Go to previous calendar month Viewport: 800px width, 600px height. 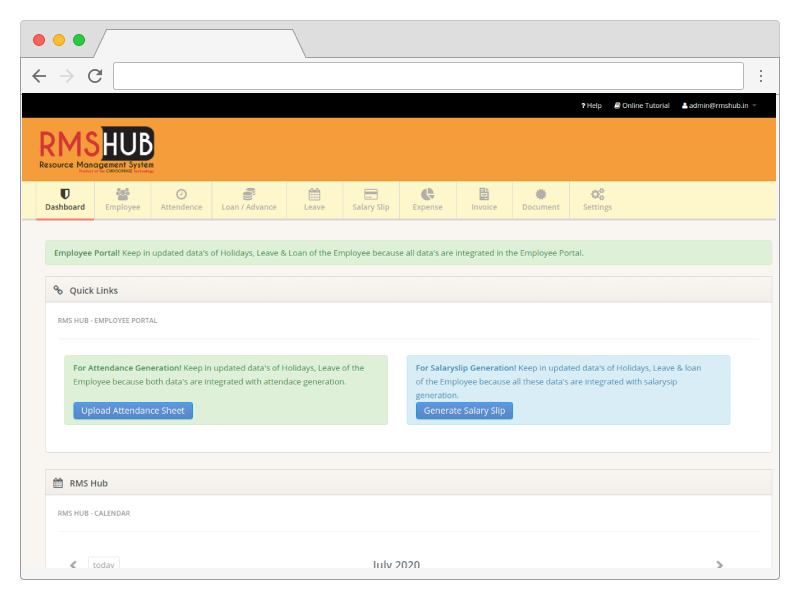click(x=73, y=564)
